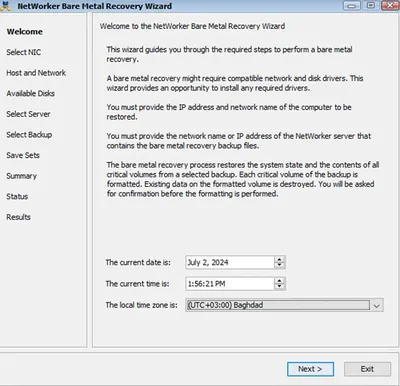Maximize the wizard window
The height and width of the screenshot is (386, 400).
click(371, 5)
